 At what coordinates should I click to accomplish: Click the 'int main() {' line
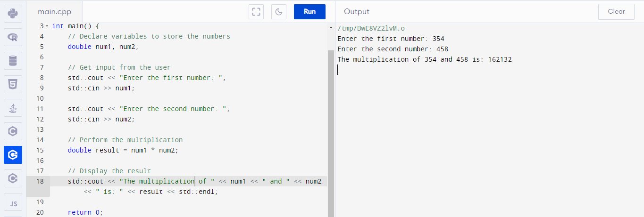[75, 26]
